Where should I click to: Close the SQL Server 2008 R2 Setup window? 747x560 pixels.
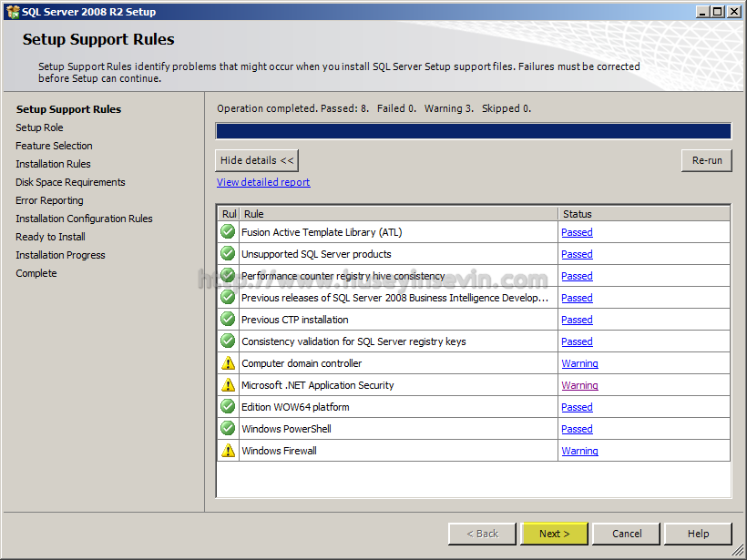pyautogui.click(x=734, y=12)
